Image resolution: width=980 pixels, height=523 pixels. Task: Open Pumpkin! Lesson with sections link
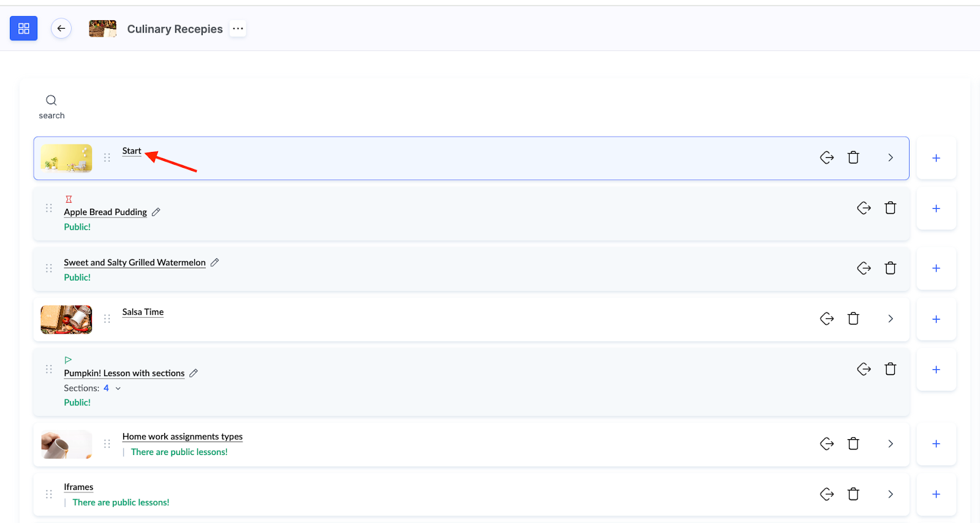(124, 373)
